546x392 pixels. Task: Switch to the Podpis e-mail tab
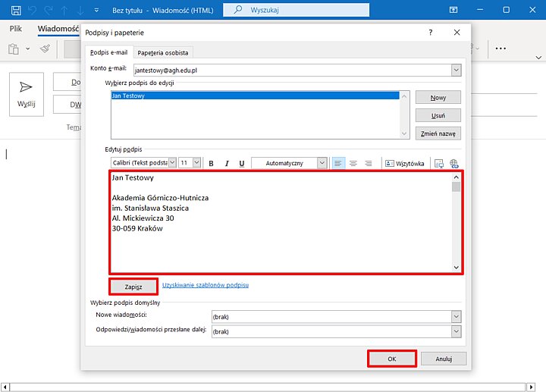click(109, 52)
